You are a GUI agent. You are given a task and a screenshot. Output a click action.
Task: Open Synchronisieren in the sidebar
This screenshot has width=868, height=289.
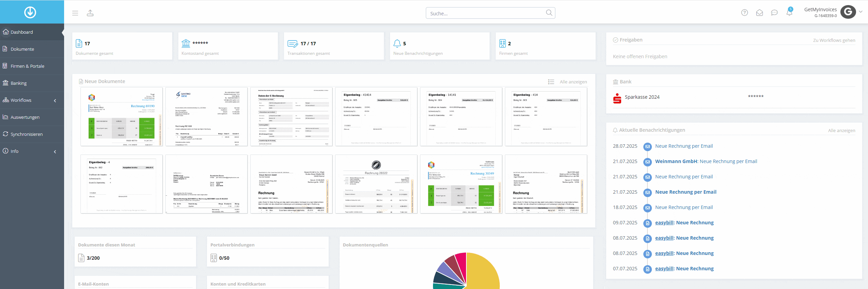(32, 134)
